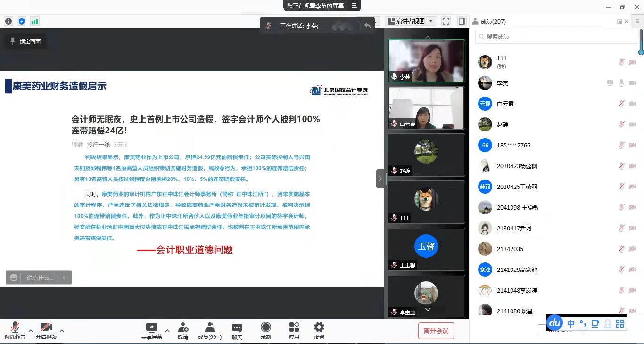Expand options arrow beside 共享屏幕
Image resolution: width=644 pixels, height=344 pixels.
(167, 331)
